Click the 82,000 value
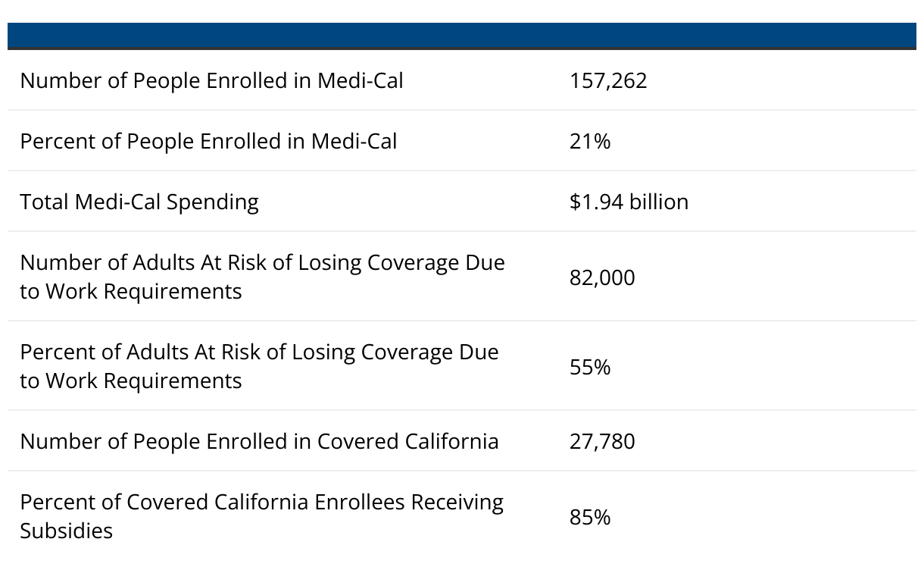Viewport: 924px width, 567px height. pos(602,277)
